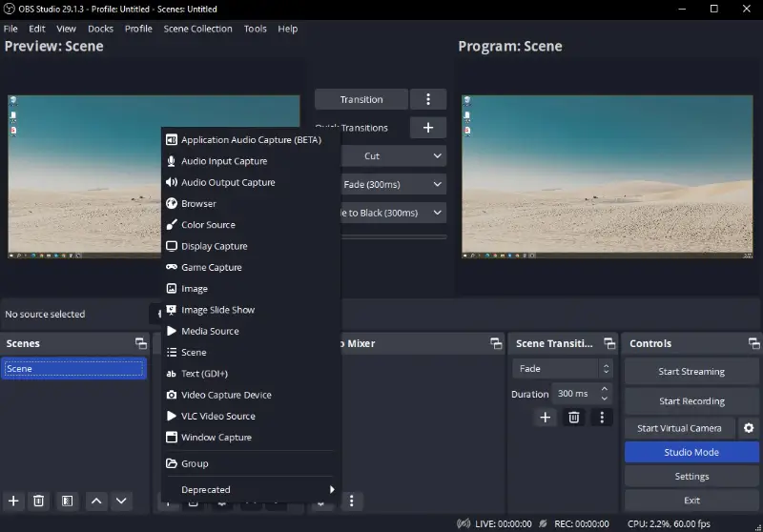
Task: Delete scene transition with trash icon
Action: (x=574, y=418)
